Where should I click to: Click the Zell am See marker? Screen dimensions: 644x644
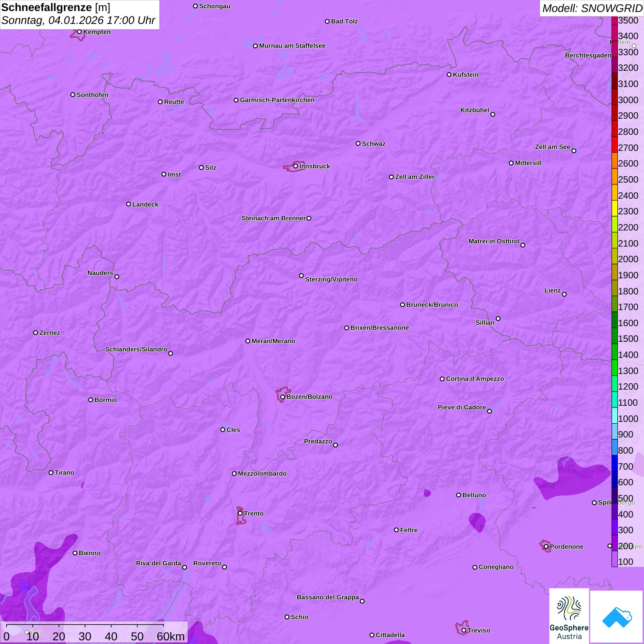click(574, 151)
